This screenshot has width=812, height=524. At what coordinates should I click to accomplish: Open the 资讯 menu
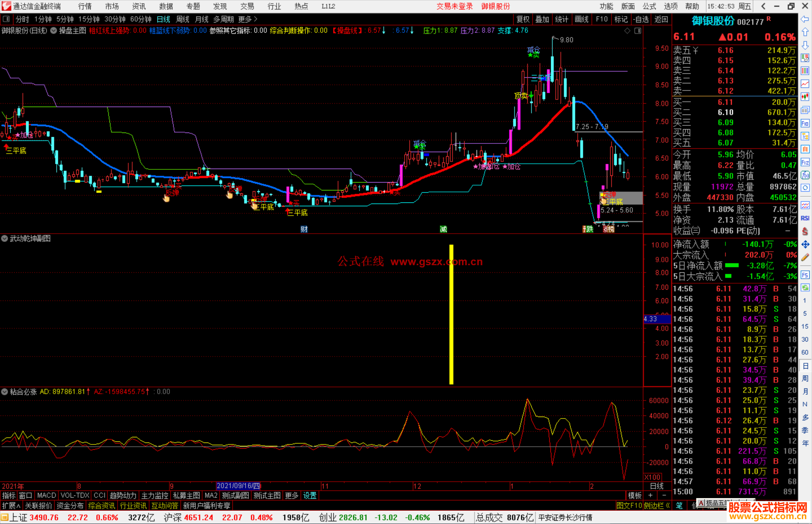[139, 6]
